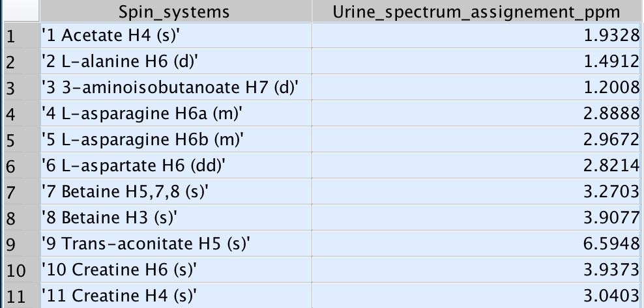Click the Urine_spectrum_assignement_ppm column header

(476, 12)
